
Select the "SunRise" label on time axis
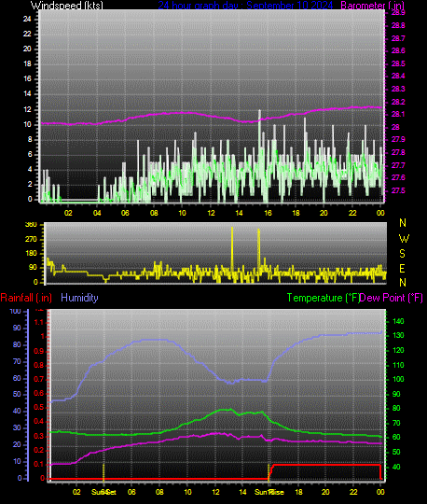pos(269,492)
